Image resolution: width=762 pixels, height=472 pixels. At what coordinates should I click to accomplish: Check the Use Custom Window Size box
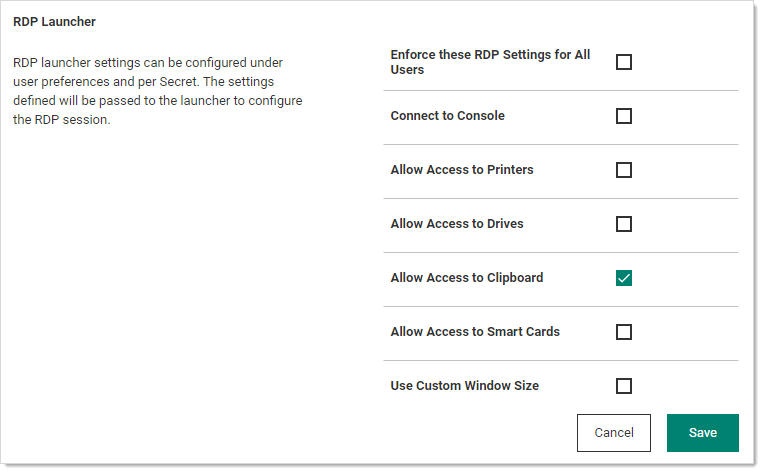coord(624,386)
